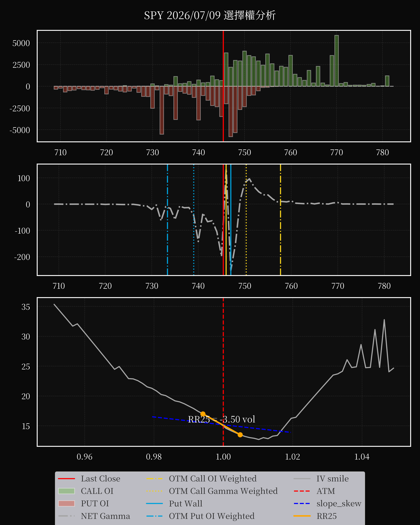The width and height of the screenshot is (420, 525).
Task: Click the 5000 y-axis label in top chart
Action: coord(21,43)
